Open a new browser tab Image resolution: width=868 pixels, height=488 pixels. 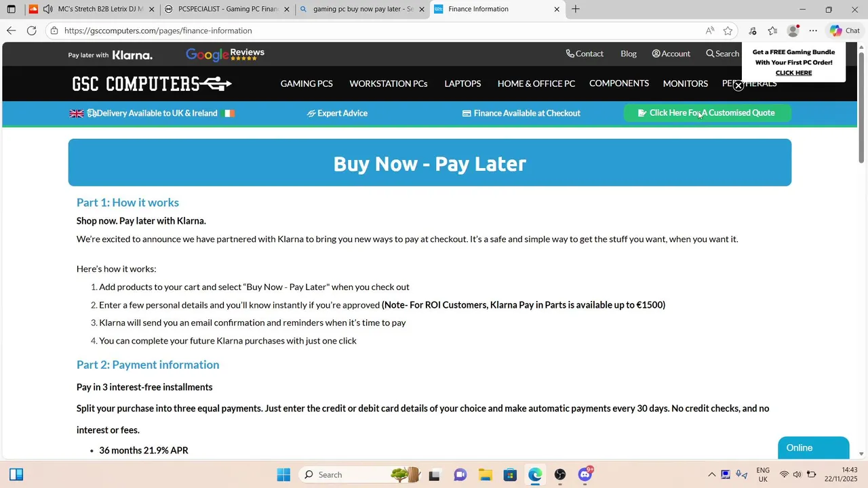(x=576, y=9)
